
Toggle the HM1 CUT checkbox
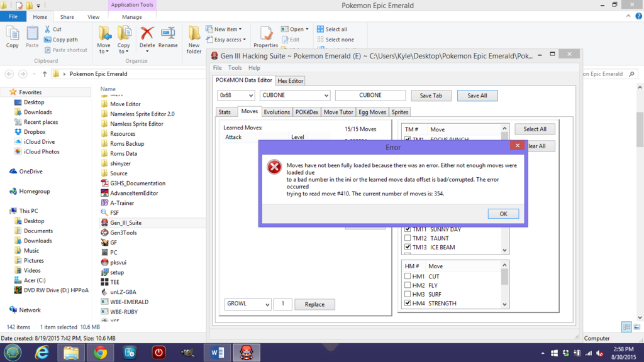(408, 277)
